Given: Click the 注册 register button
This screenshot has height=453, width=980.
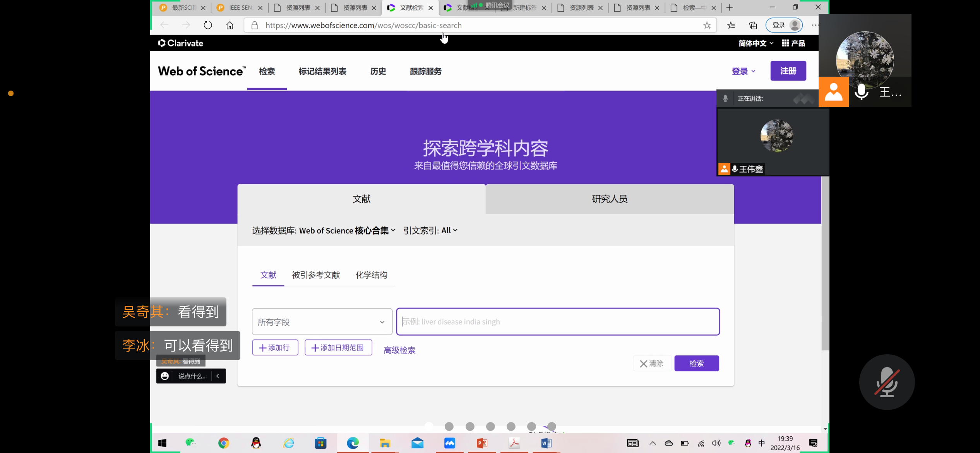Looking at the screenshot, I should click(x=788, y=71).
